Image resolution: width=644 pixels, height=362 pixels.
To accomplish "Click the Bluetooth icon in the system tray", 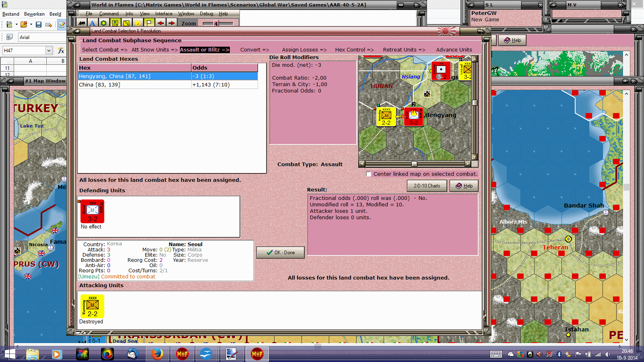I will pos(559,354).
